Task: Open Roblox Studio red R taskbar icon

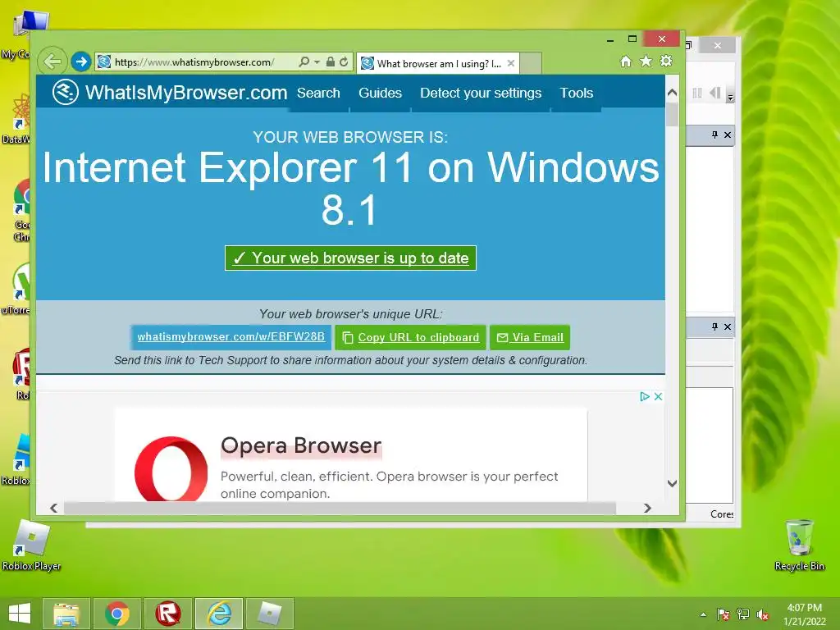Action: (x=167, y=614)
